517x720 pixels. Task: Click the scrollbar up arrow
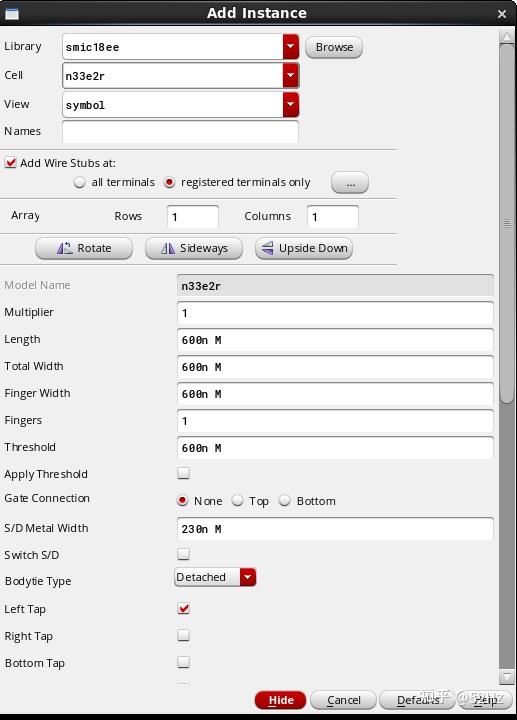pos(506,36)
